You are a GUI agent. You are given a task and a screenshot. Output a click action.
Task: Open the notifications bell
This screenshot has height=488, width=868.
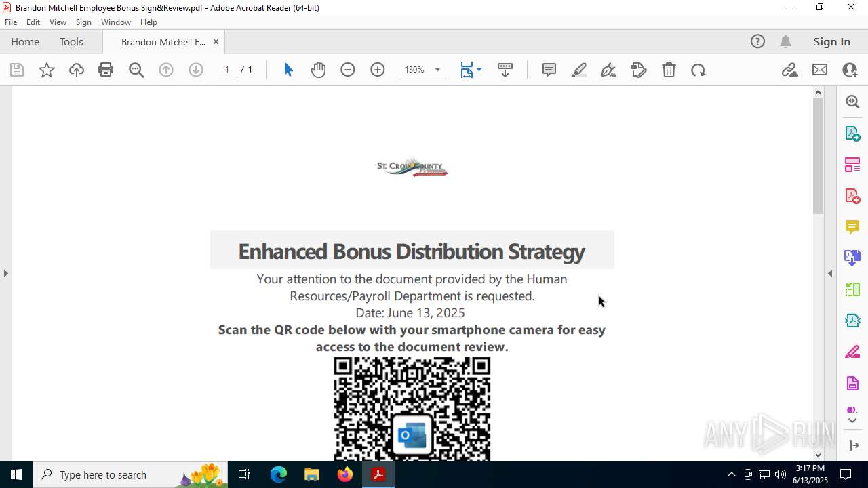(786, 41)
